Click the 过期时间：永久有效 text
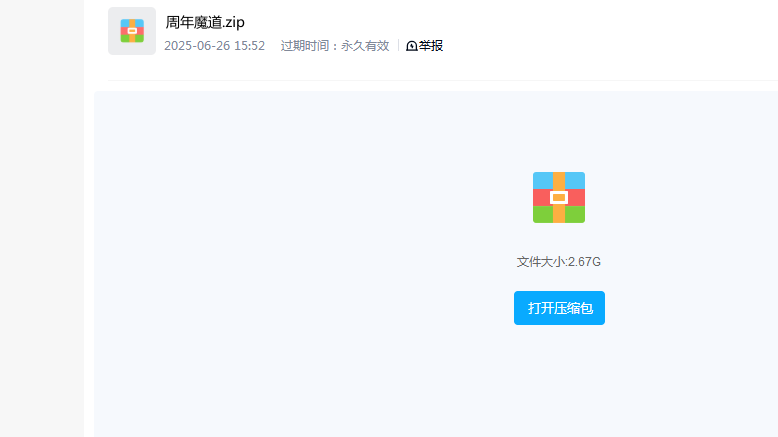778x437 pixels. [x=335, y=46]
